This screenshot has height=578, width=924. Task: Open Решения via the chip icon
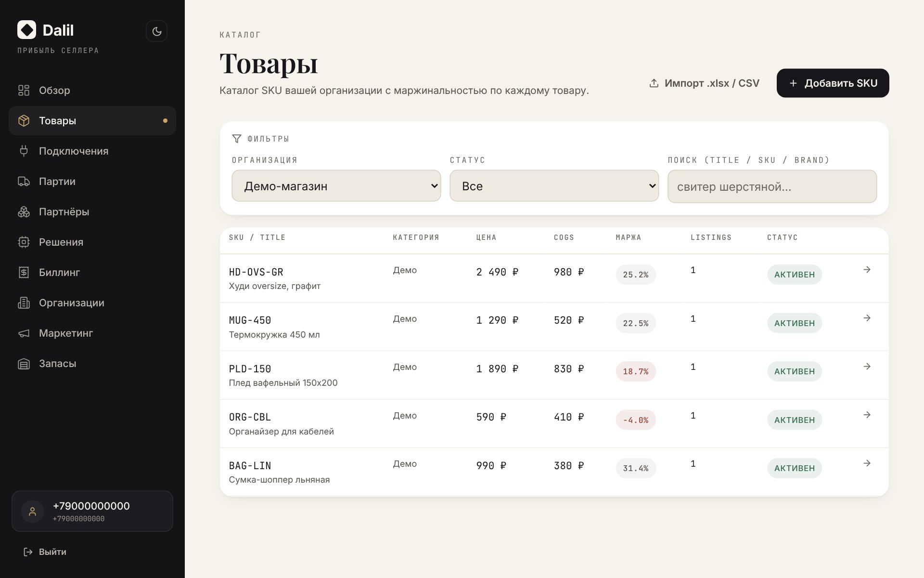click(x=24, y=242)
